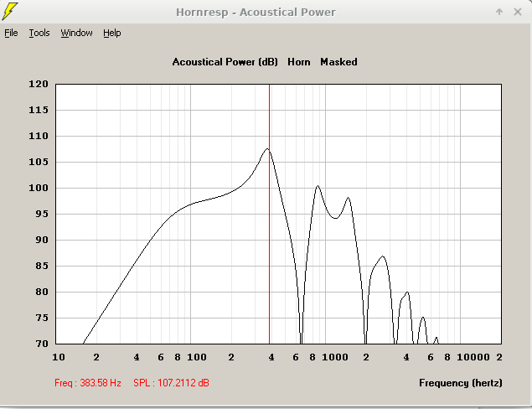Click the red frequency marker line
This screenshot has height=409, width=532.
point(270,214)
